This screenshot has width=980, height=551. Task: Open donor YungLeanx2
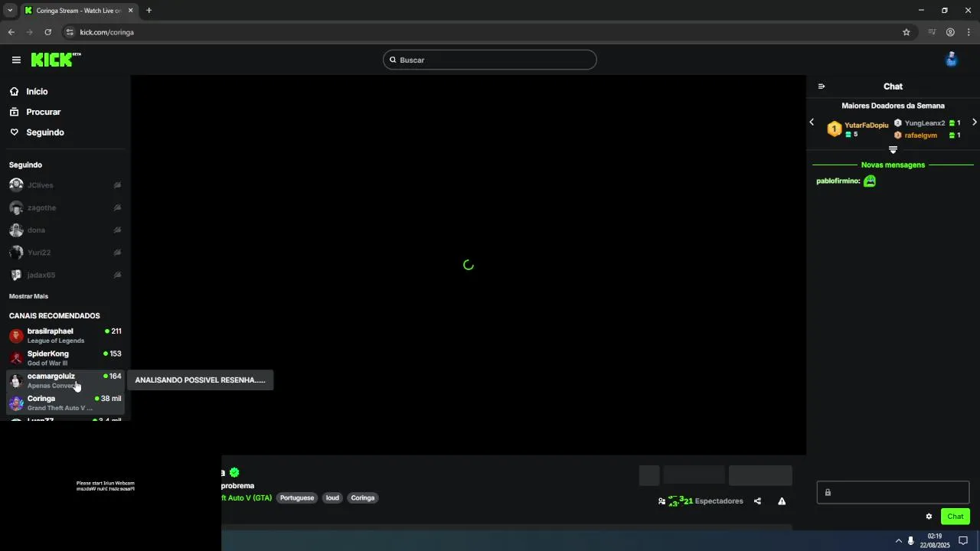(x=925, y=123)
